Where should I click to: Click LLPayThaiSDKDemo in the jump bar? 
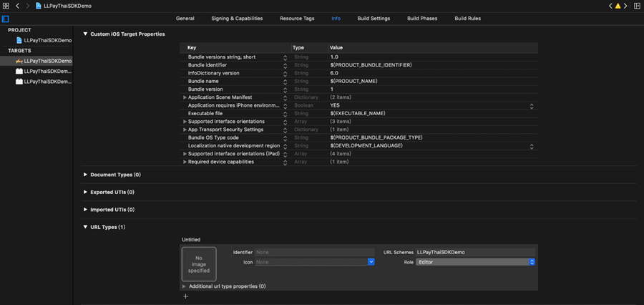67,6
